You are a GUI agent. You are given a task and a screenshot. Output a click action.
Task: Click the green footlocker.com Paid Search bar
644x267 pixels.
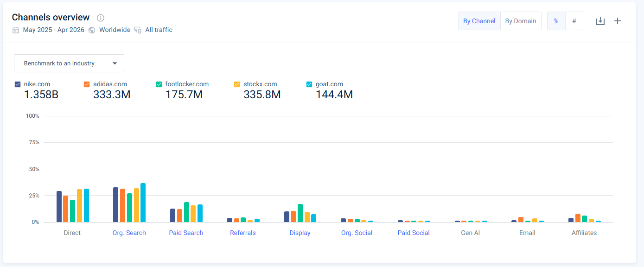coord(186,212)
